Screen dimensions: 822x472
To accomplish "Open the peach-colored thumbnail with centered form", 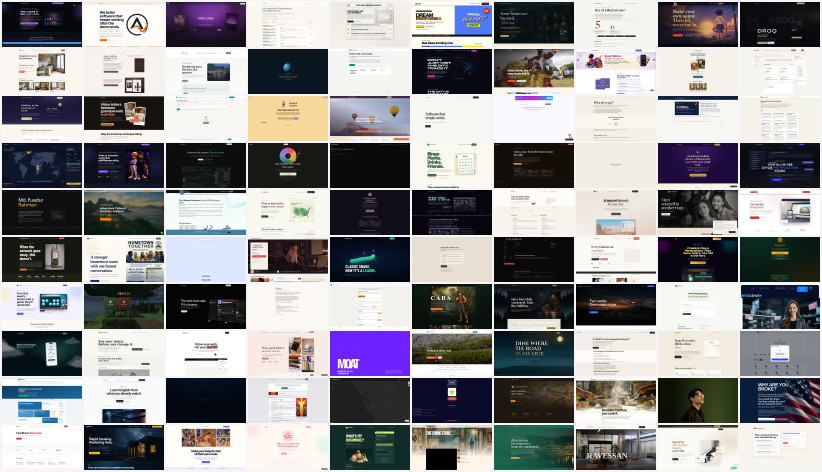I will (x=288, y=118).
